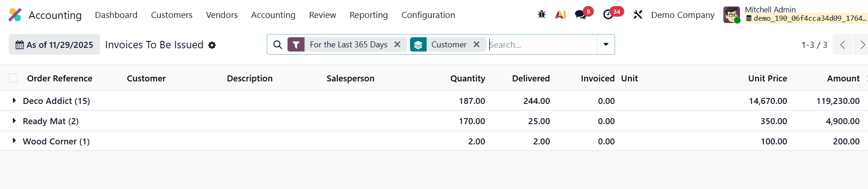868x189 pixels.
Task: Click the wrench and screwdriver tools icon
Action: pos(638,15)
